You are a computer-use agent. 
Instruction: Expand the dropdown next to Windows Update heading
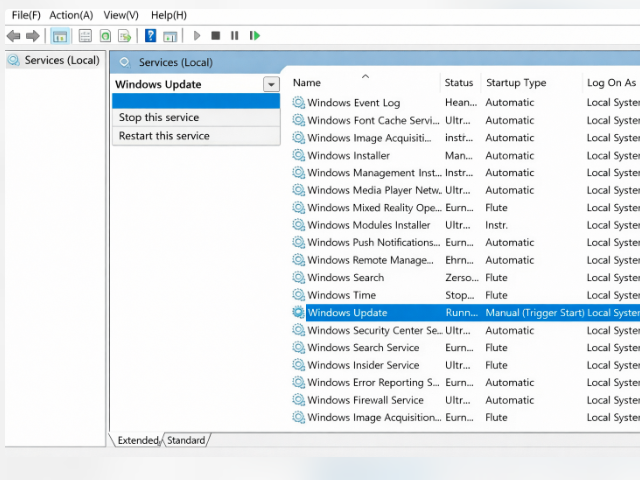click(270, 85)
